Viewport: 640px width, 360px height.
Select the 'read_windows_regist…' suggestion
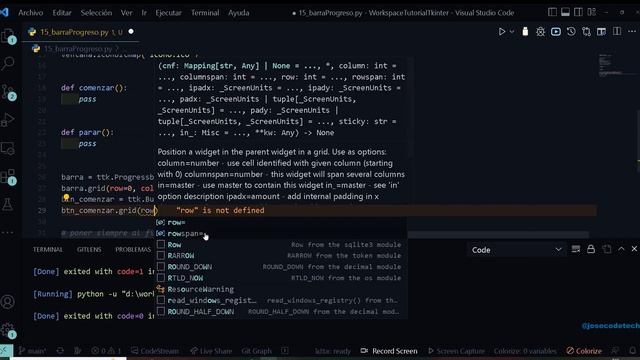coord(281,300)
